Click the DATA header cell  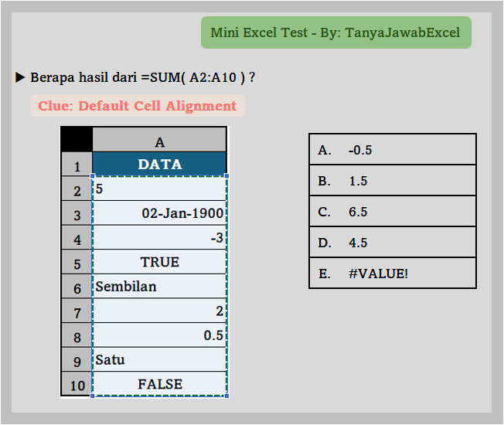(159, 164)
